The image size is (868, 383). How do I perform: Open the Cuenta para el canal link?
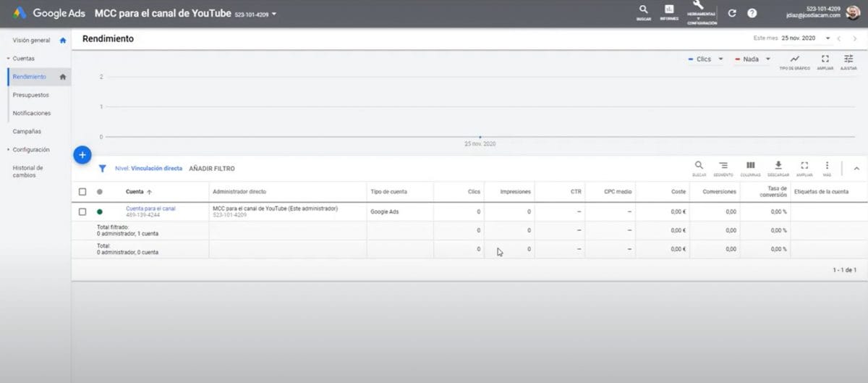(x=150, y=209)
